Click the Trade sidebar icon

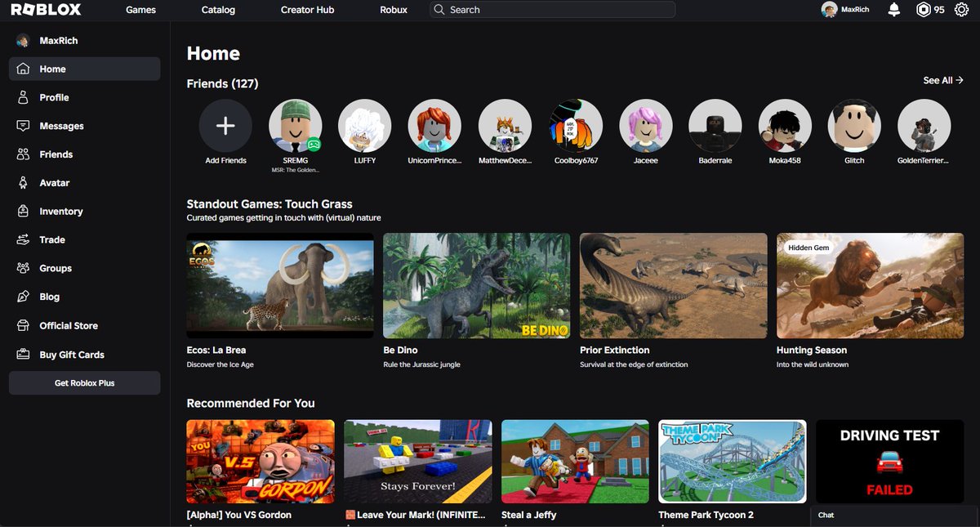tap(23, 239)
